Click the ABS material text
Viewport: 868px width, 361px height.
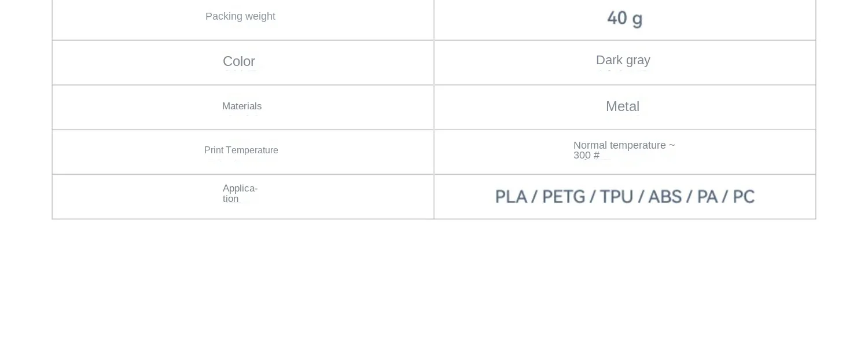(664, 197)
